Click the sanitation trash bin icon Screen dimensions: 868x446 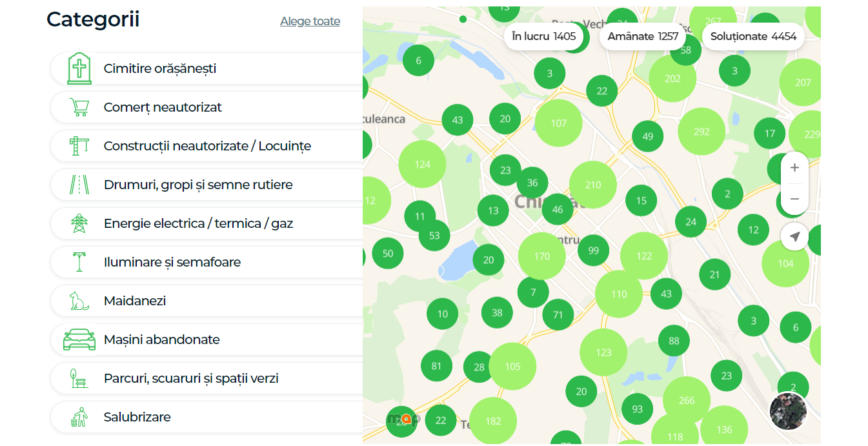79,417
